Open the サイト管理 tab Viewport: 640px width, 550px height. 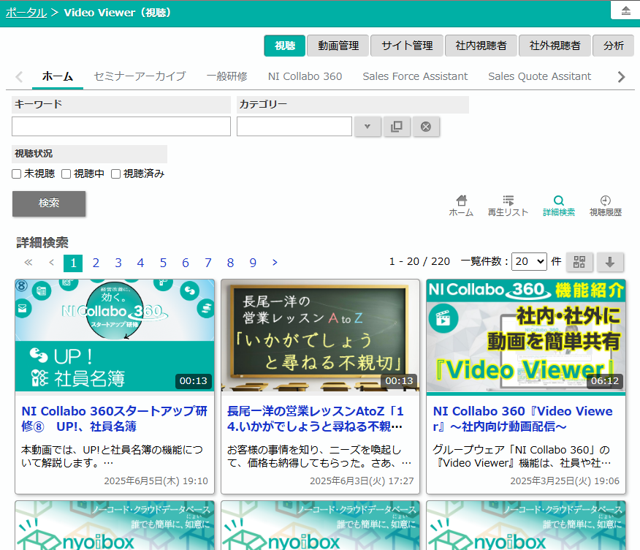coord(407,45)
